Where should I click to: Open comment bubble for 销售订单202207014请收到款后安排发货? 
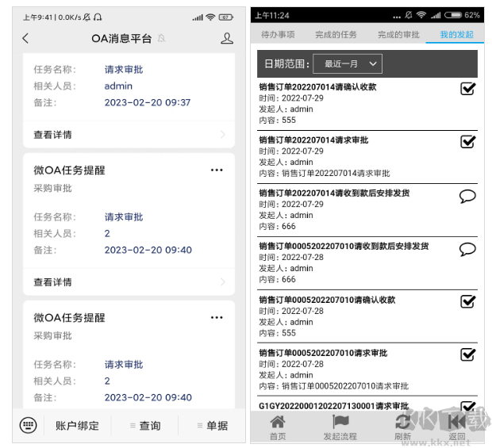coord(467,197)
